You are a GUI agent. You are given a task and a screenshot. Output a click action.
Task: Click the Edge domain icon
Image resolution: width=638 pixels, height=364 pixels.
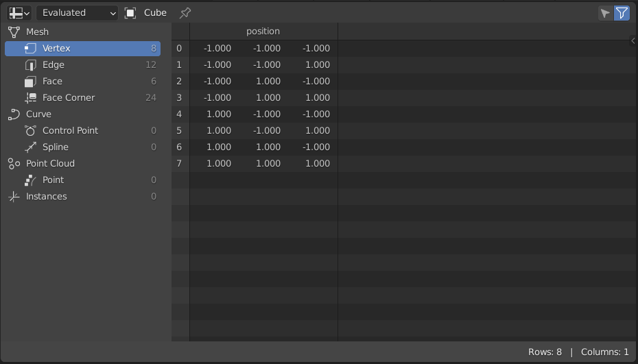30,65
